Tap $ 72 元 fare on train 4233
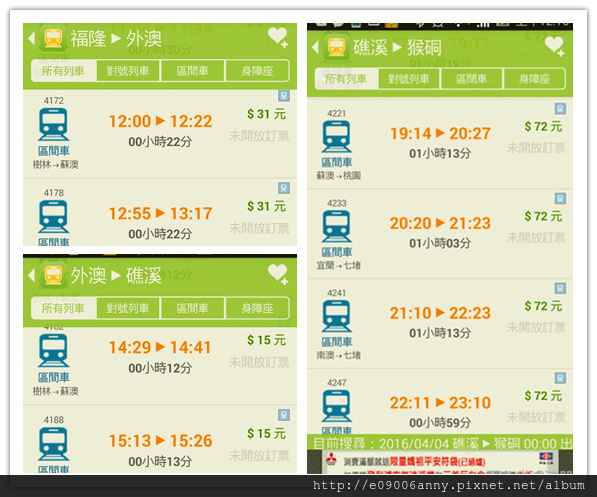Screen dimensions: 597x497 543,216
